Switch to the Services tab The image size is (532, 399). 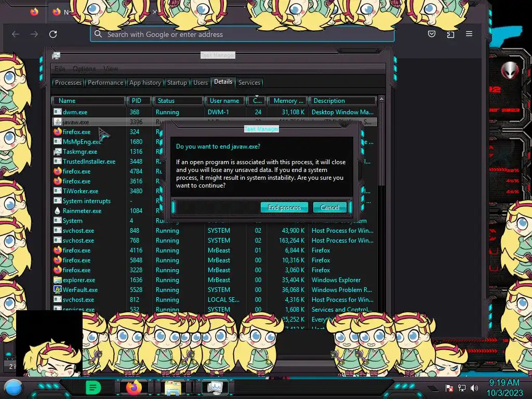tap(249, 83)
